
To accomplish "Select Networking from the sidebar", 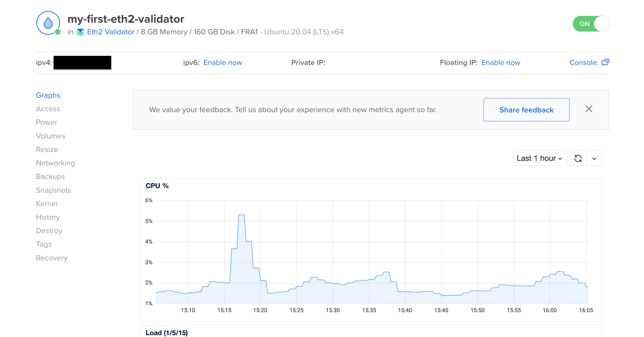I will [56, 163].
